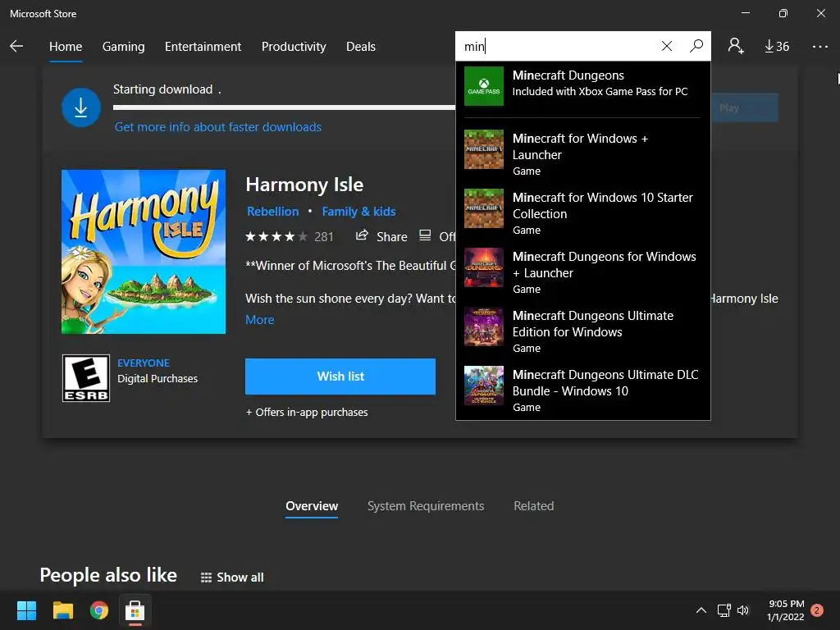Click the Offers in-app purchases note

307,412
